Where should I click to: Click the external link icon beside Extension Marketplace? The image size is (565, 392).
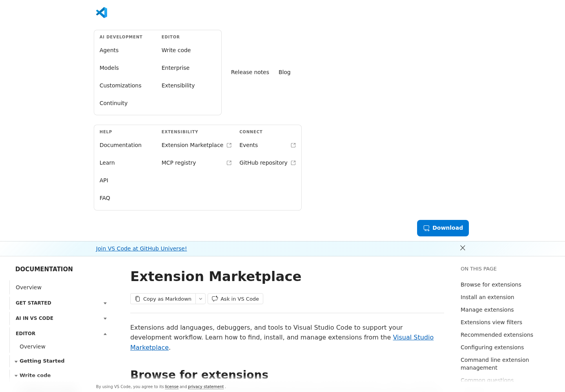tap(229, 145)
